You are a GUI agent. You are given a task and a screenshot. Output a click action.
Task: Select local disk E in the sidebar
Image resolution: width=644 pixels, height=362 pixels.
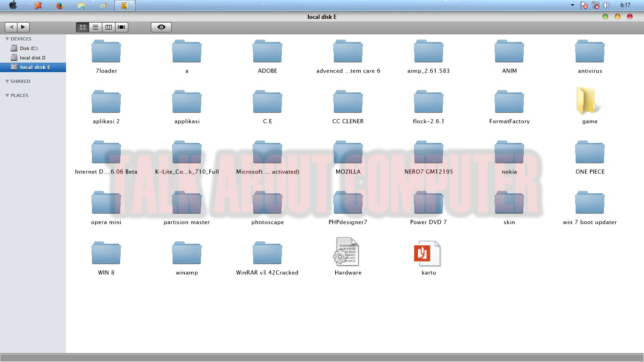click(x=33, y=67)
